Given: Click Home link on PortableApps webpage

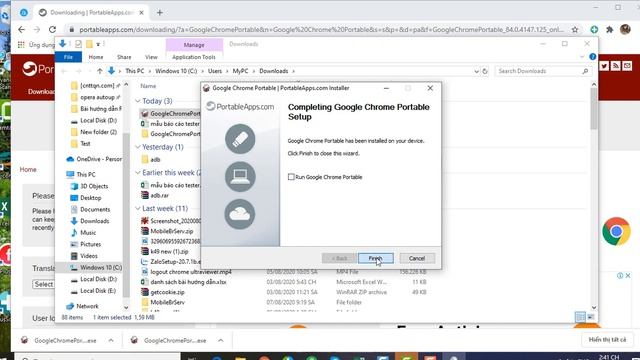Looking at the screenshot, I should (x=28, y=169).
